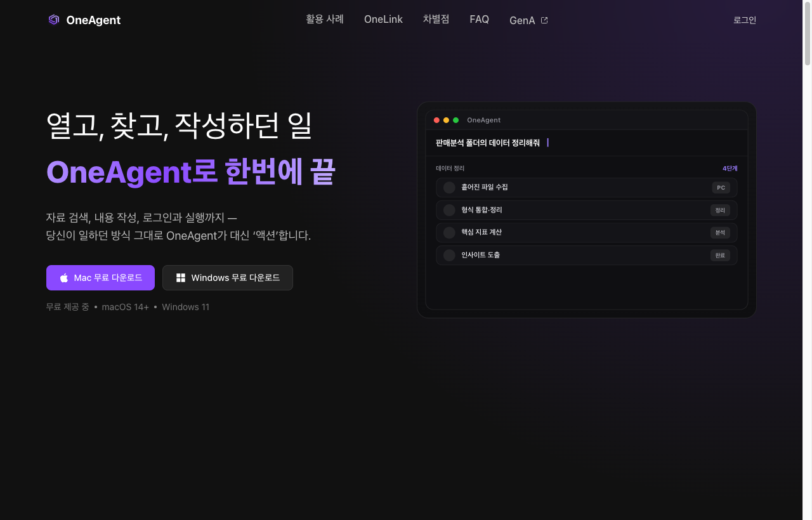
Task: Click the Apple icon on Mac button
Action: 64,278
